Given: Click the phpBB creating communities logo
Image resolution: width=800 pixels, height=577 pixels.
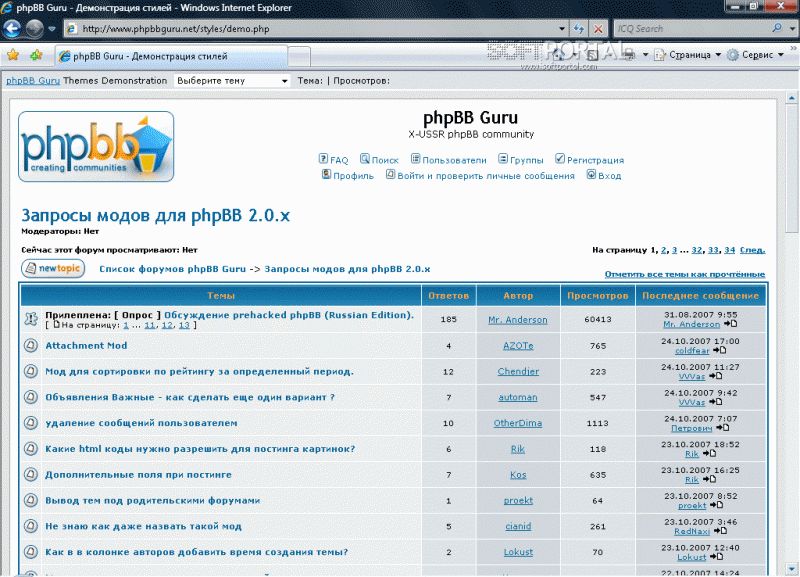Looking at the screenshot, I should 96,146.
